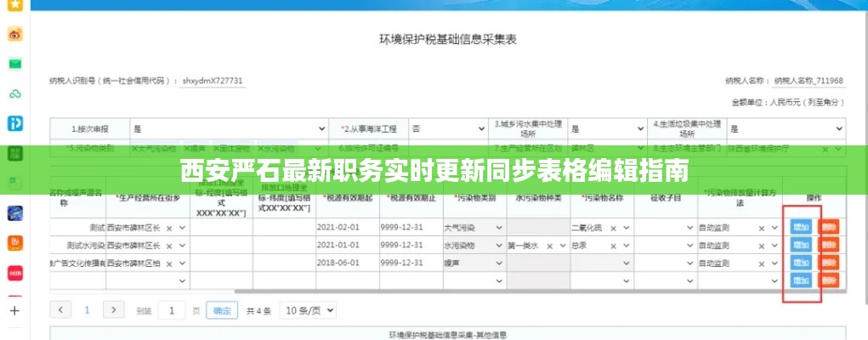The image size is (868, 340).
Task: Go to next page with right arrow
Action: tap(111, 310)
